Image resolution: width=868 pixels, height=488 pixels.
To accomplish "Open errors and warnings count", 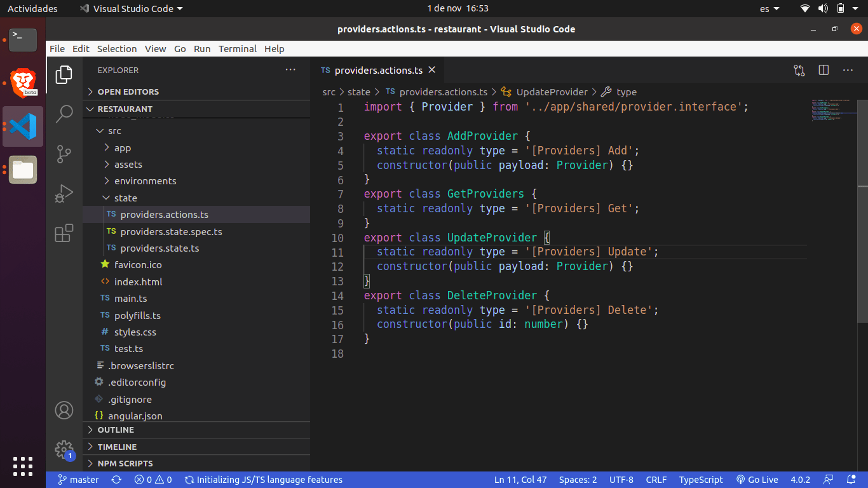I will [153, 480].
